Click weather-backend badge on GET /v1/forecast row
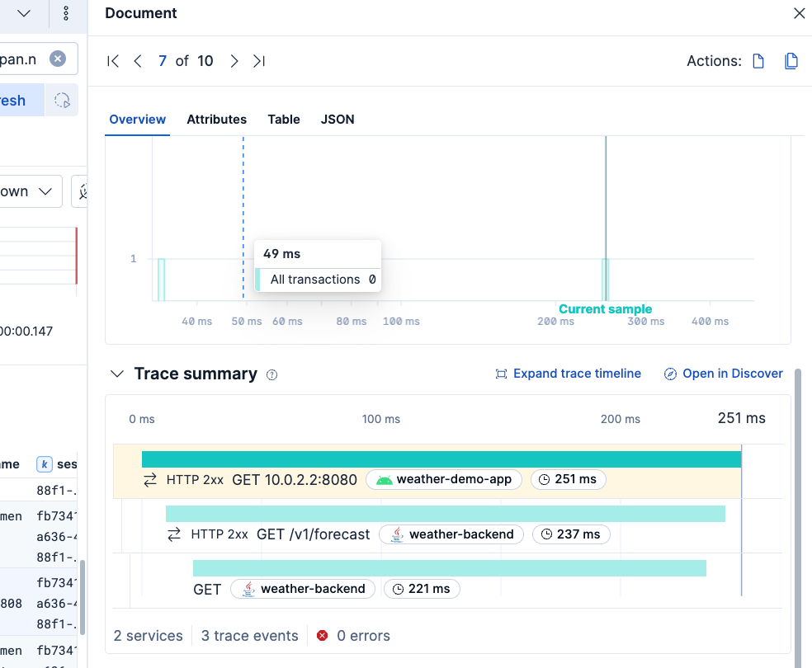This screenshot has height=668, width=812. (x=451, y=534)
